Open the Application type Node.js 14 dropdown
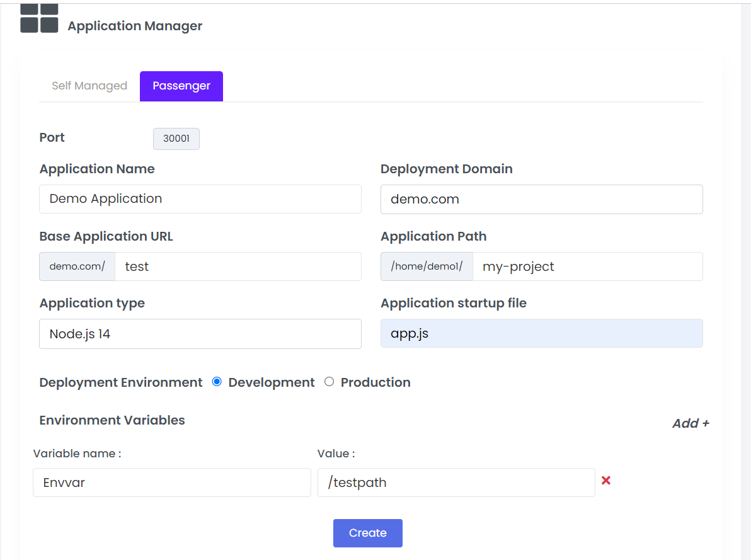 click(x=200, y=334)
